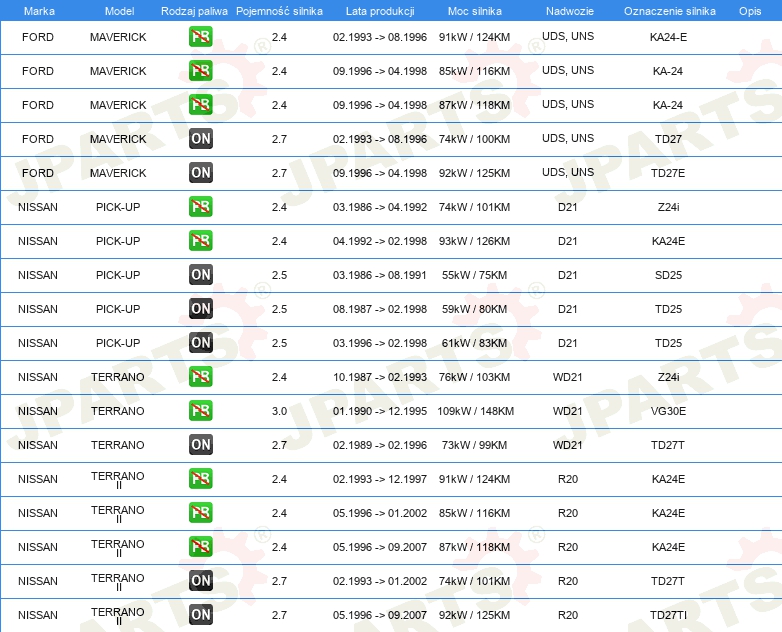Select engine code TD27TI
Image resolution: width=782 pixels, height=632 pixels.
[668, 615]
